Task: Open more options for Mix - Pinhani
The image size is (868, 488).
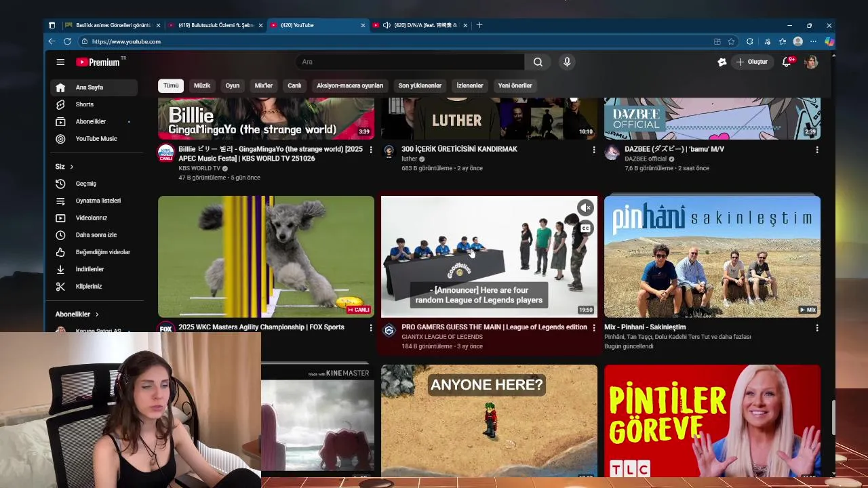Action: [x=816, y=328]
